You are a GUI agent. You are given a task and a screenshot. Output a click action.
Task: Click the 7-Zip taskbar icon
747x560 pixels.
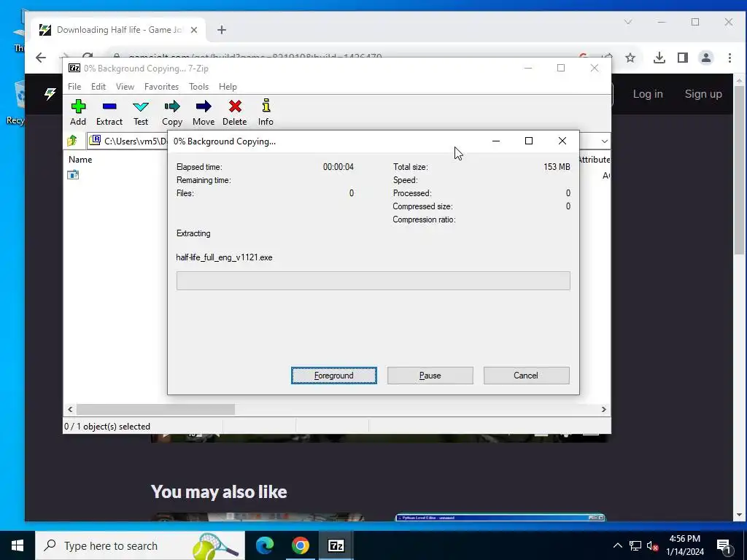point(336,545)
